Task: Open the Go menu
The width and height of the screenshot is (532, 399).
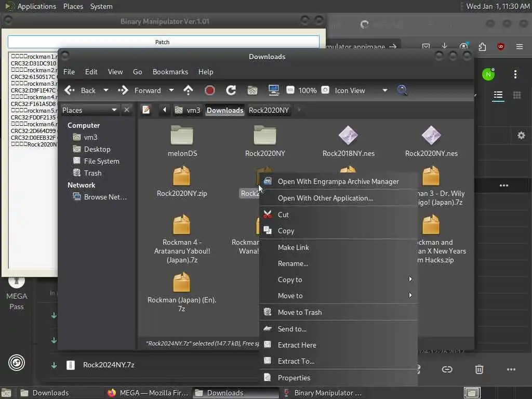Action: (x=137, y=72)
